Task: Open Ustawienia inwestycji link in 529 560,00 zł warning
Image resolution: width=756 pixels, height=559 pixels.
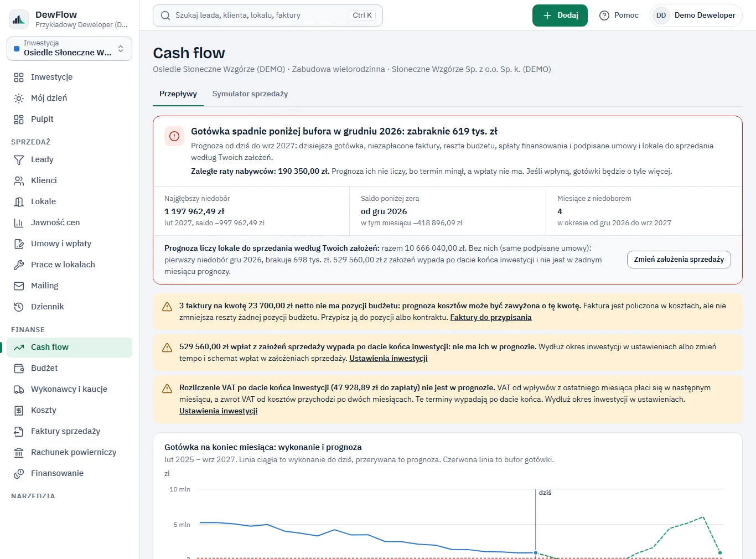Action: (x=389, y=358)
